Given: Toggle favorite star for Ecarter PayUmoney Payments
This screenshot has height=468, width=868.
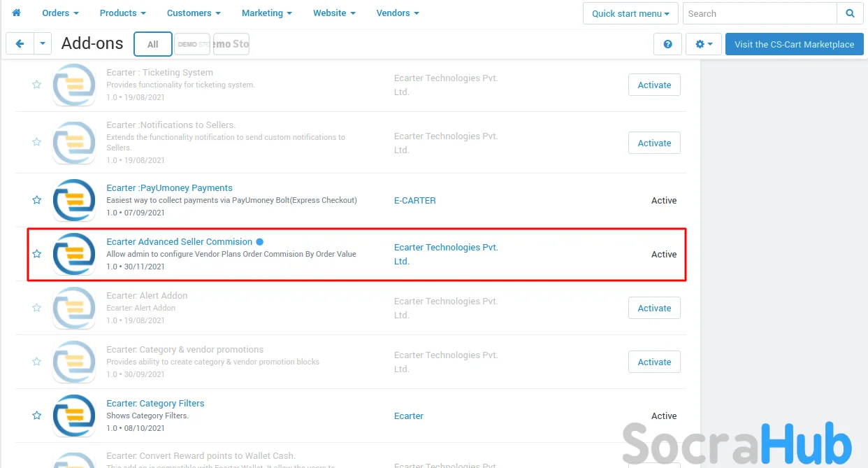Looking at the screenshot, I should click(x=37, y=200).
